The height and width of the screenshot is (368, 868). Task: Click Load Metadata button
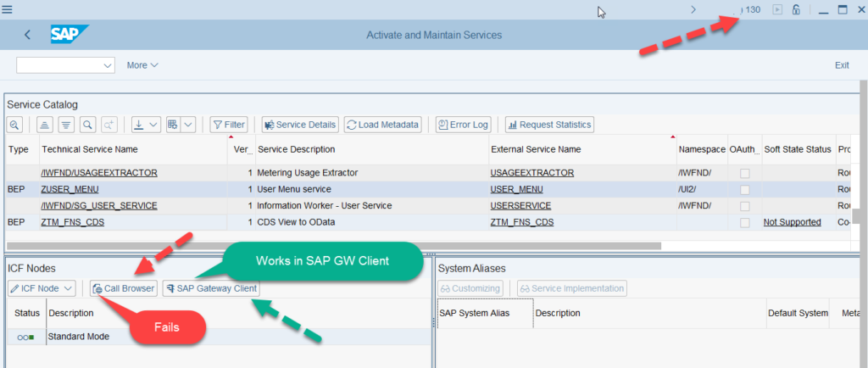coord(382,125)
